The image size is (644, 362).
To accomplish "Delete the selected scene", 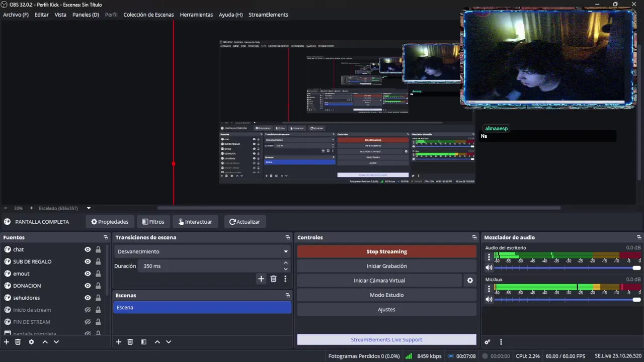I will [x=130, y=342].
